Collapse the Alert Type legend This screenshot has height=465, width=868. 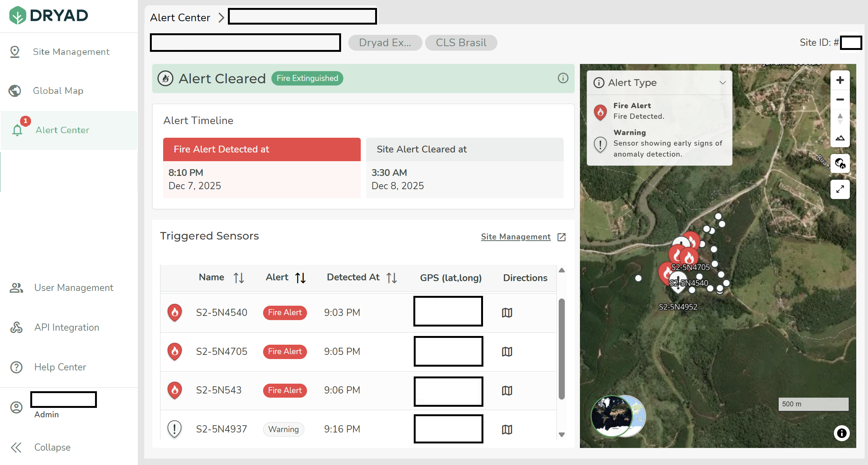(722, 82)
